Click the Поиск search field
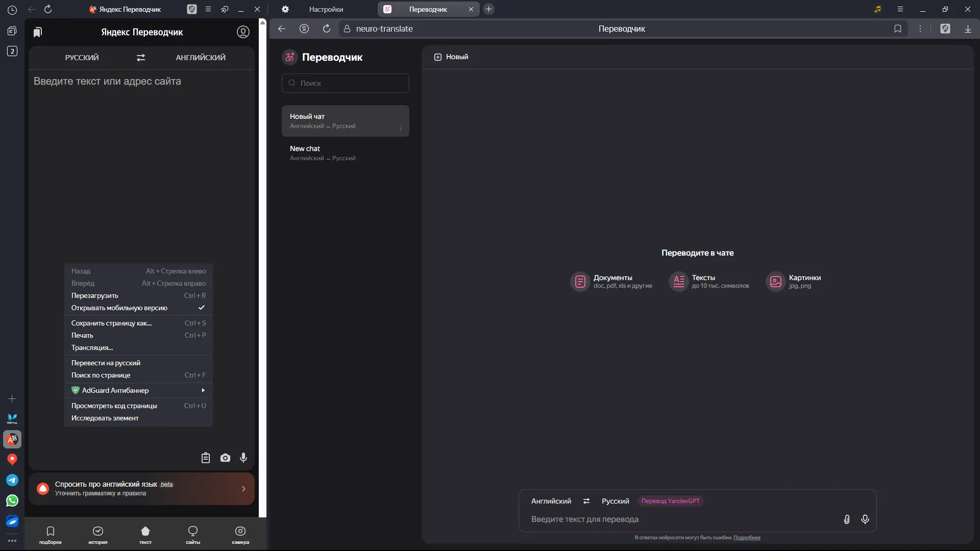 [x=346, y=83]
